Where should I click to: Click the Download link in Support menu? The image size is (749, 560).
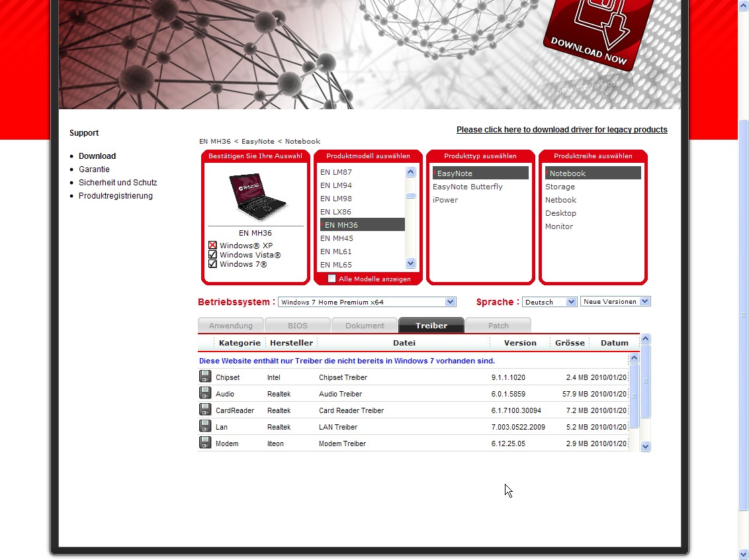(97, 156)
